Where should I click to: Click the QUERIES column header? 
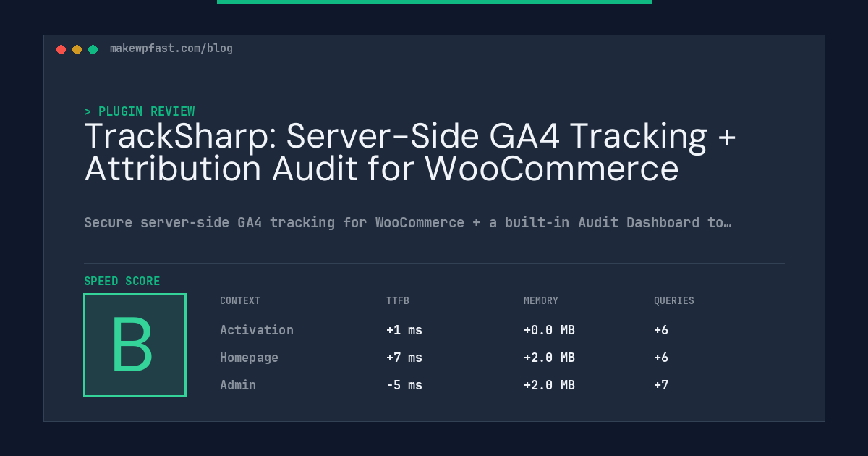coord(674,301)
